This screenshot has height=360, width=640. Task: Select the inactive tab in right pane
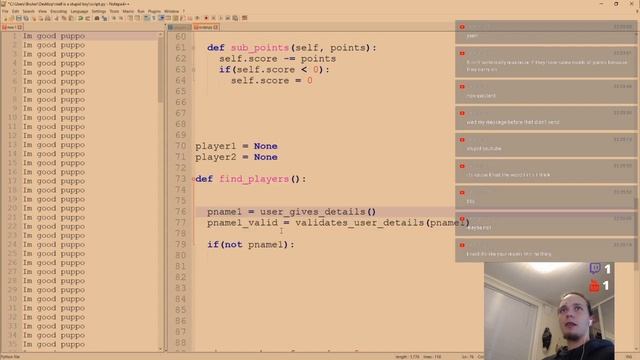pos(180,27)
